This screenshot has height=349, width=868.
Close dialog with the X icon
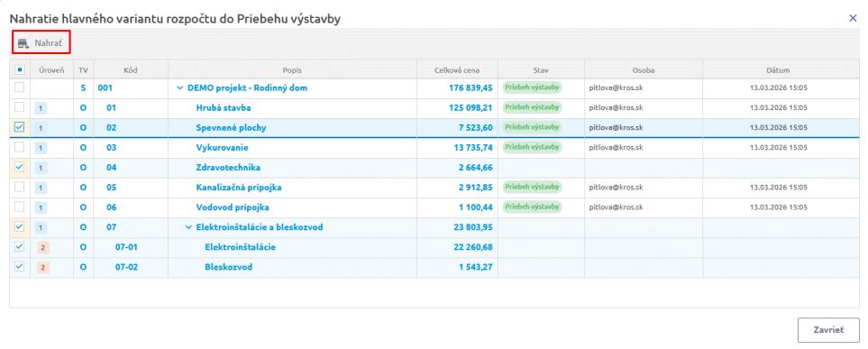tap(853, 18)
